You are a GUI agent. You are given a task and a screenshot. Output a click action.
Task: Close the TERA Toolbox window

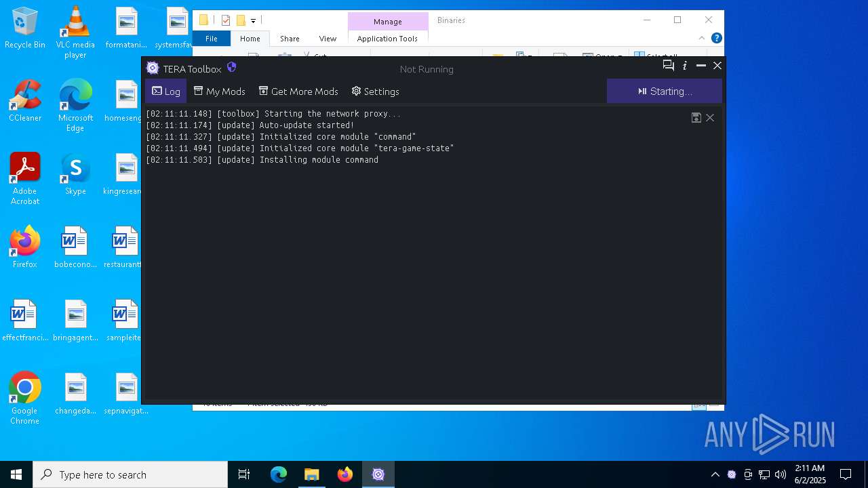click(717, 65)
